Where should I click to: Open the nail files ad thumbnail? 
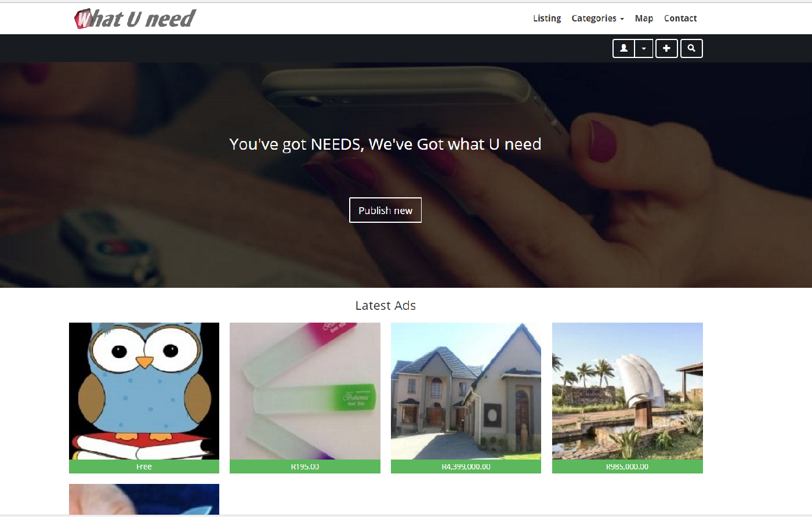(305, 391)
